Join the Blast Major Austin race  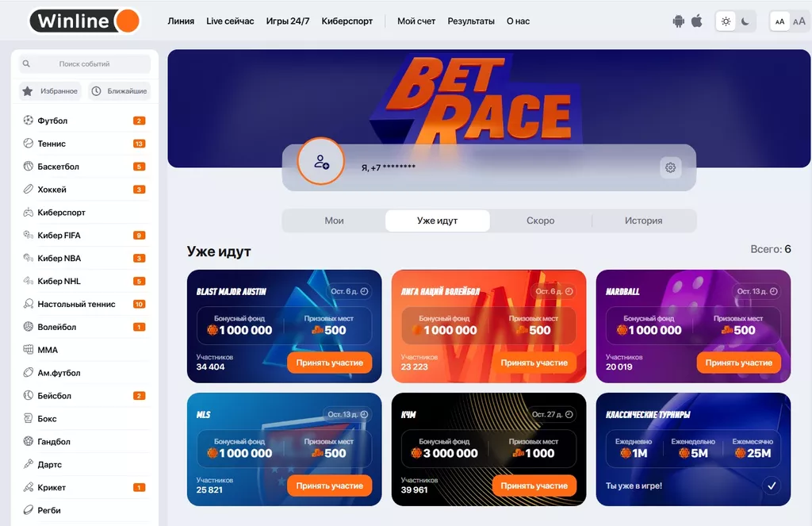(329, 363)
